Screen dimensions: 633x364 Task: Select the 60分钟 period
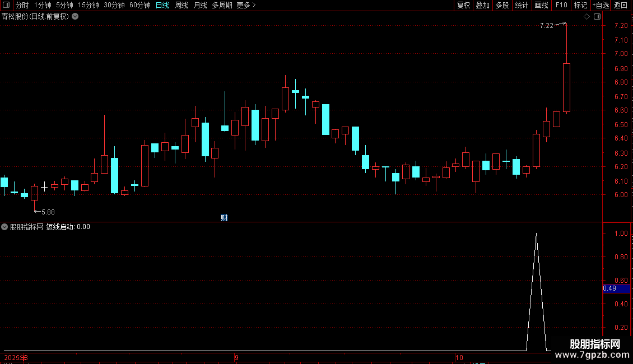[x=140, y=5]
